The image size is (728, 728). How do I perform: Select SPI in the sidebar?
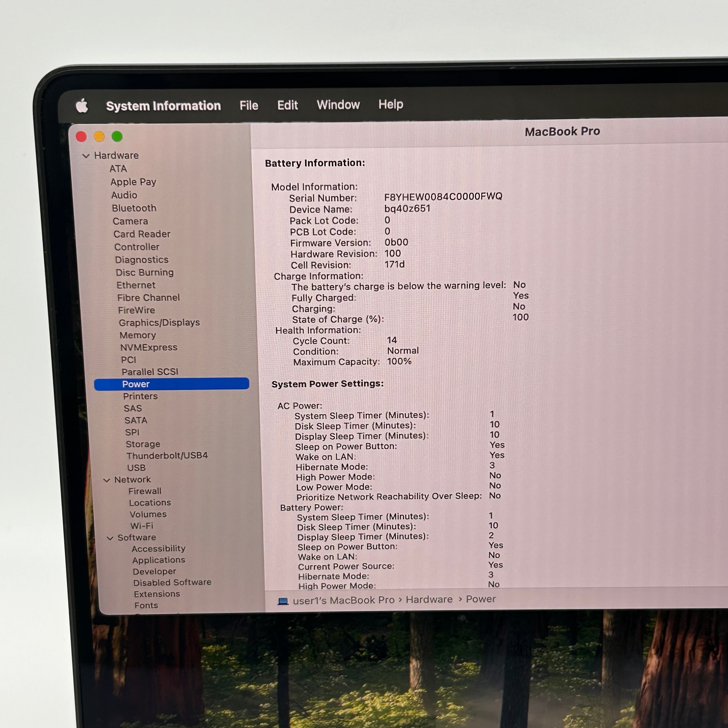coord(132,432)
